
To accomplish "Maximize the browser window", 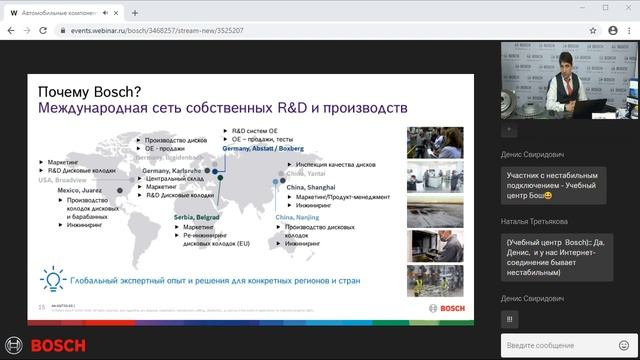I will coord(605,7).
